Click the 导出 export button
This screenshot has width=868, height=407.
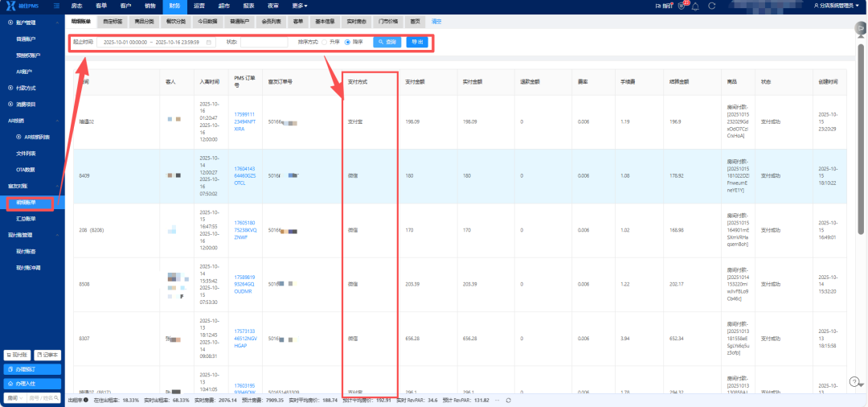point(417,42)
